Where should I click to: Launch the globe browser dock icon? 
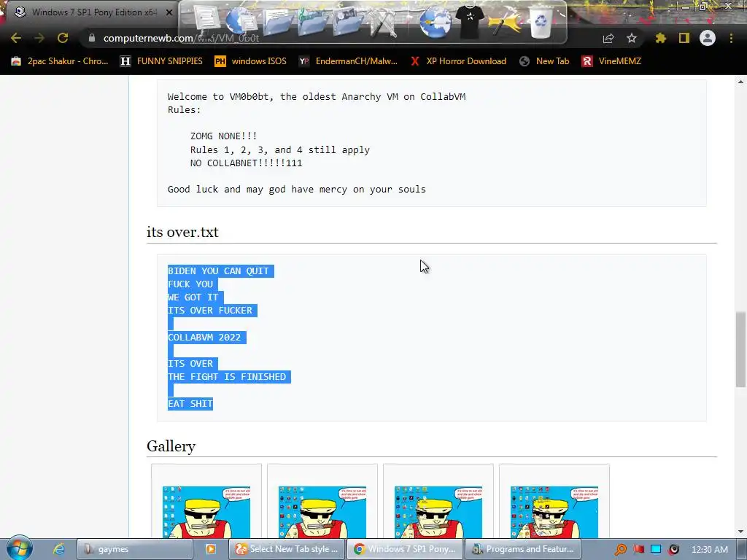435,22
